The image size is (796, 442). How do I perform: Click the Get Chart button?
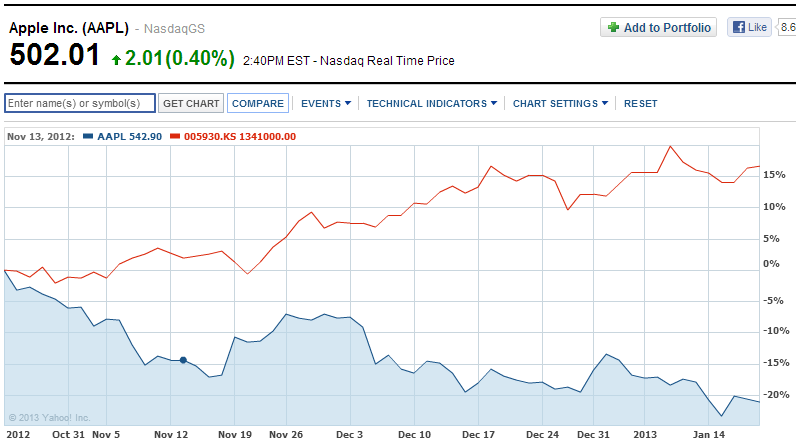tap(191, 104)
